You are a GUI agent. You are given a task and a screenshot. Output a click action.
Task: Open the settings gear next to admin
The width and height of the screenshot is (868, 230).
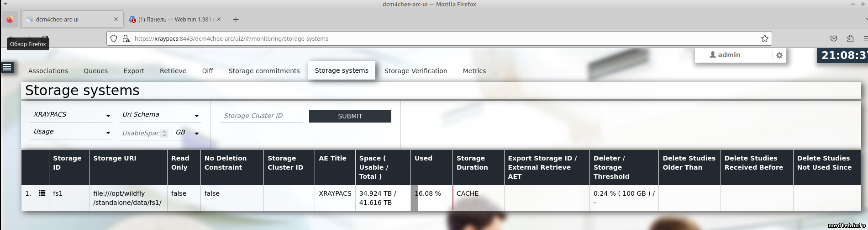click(x=779, y=55)
